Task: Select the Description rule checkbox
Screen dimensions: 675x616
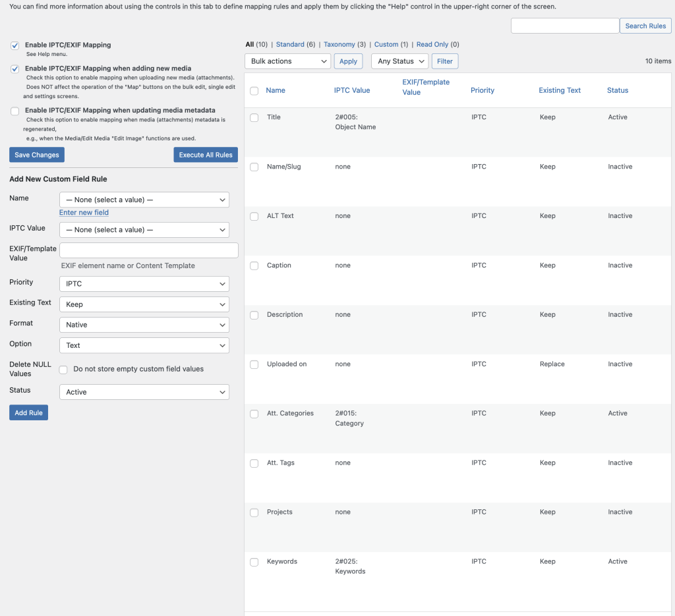Action: (254, 315)
